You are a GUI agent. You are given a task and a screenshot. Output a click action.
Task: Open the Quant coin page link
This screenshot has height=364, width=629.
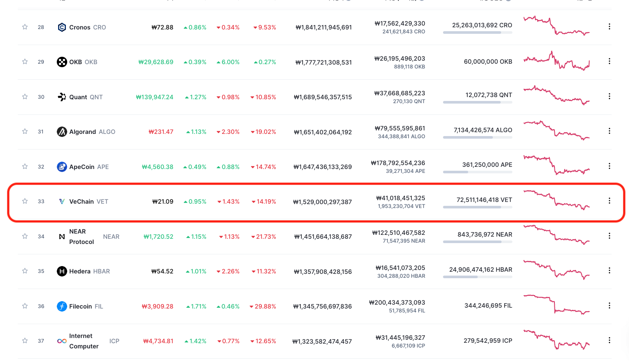click(x=80, y=97)
